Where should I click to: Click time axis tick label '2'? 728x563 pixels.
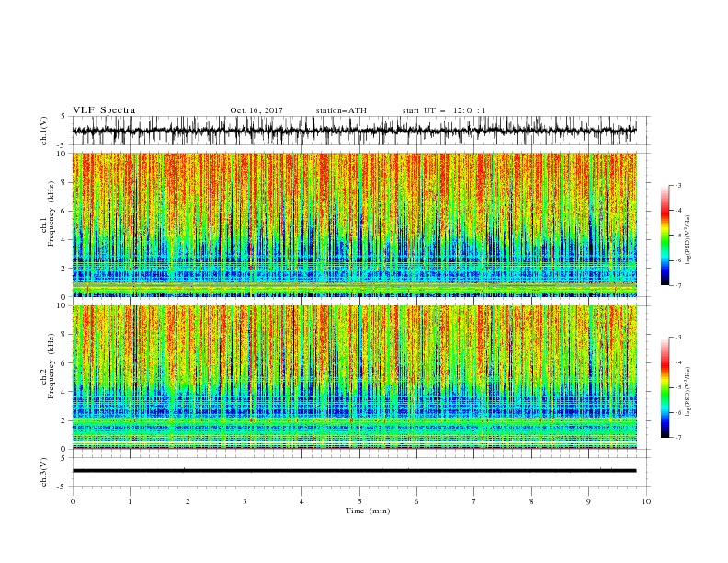click(x=188, y=501)
